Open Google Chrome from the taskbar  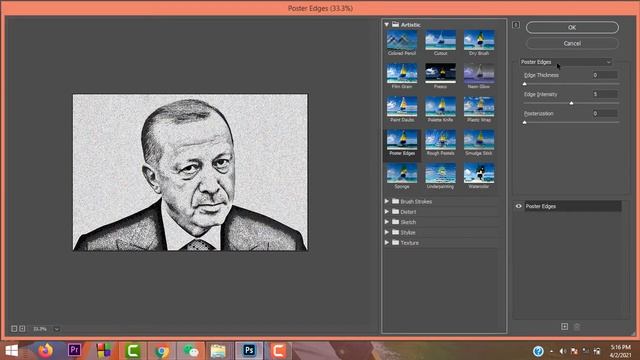point(162,350)
